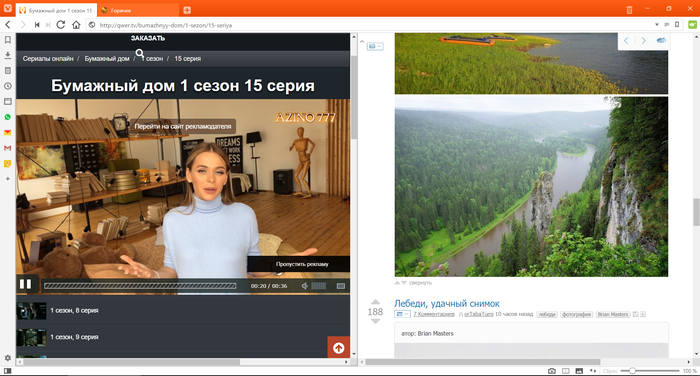The width and height of the screenshot is (700, 376).
Task: Upvote the Лебеди post with 188 rating
Action: point(375,302)
